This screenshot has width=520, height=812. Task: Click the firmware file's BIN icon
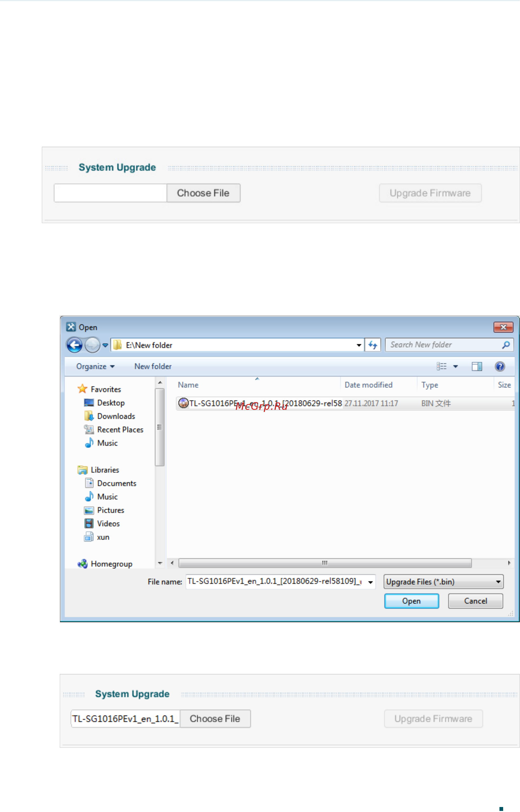tap(183, 403)
